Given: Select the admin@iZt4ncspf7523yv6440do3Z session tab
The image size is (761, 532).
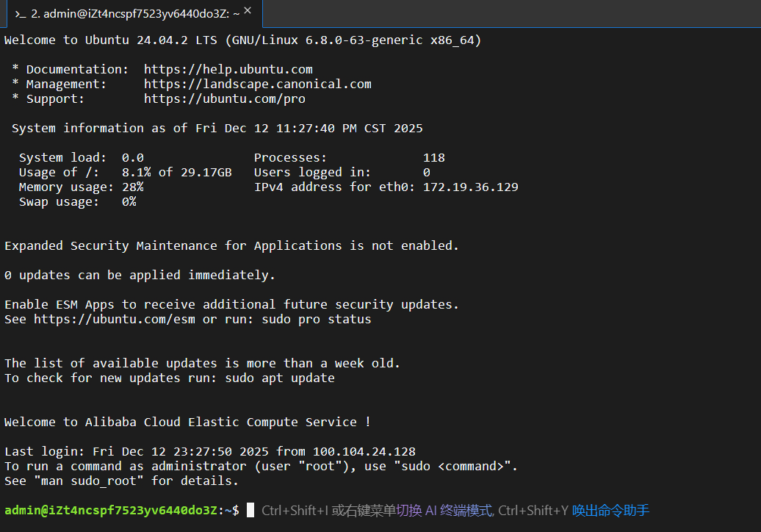Looking at the screenshot, I should [x=132, y=14].
